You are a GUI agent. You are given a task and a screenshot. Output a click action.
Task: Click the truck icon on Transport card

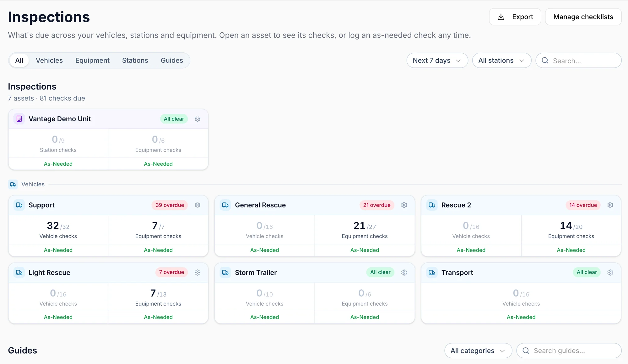[x=432, y=273]
